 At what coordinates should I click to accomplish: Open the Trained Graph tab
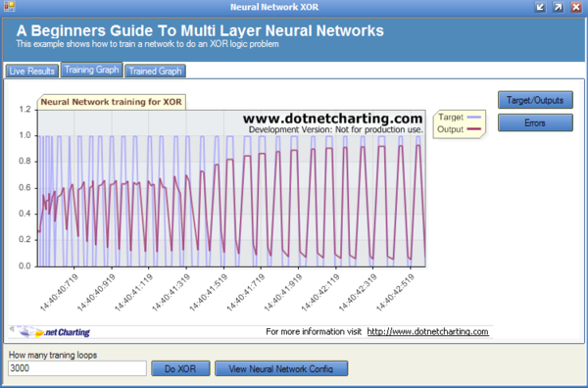click(155, 71)
